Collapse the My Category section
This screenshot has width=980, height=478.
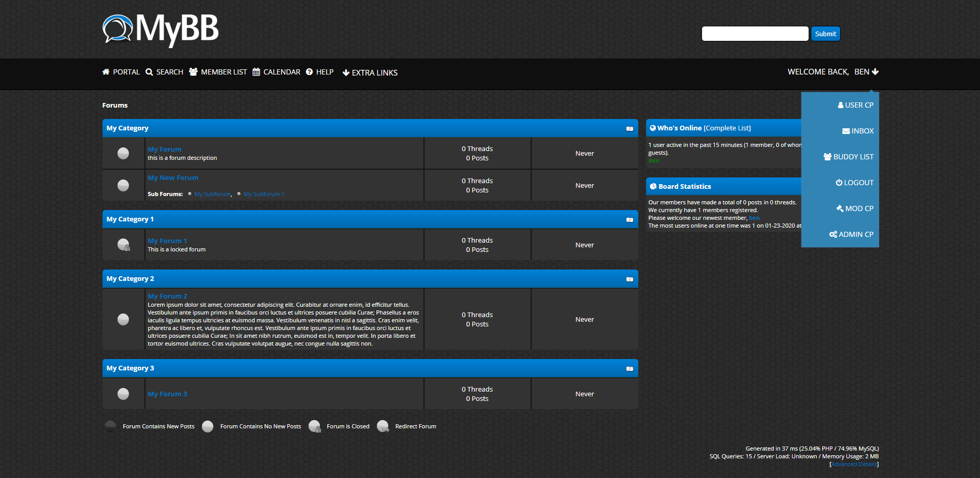[x=630, y=129]
